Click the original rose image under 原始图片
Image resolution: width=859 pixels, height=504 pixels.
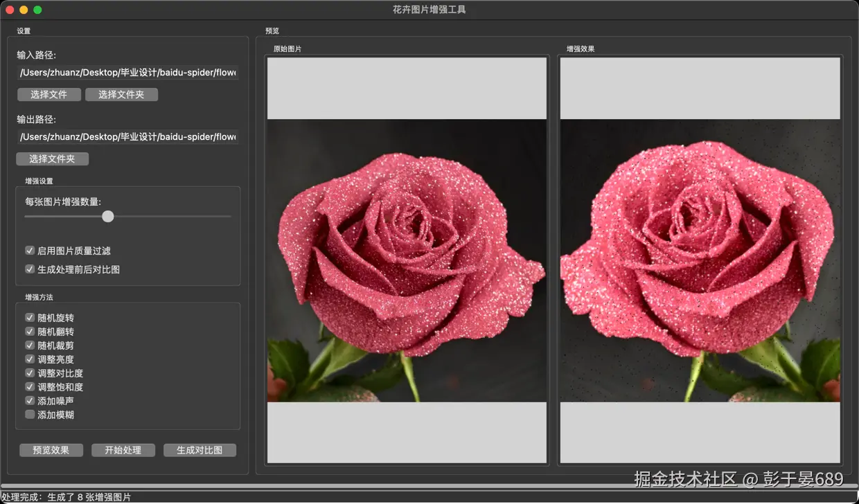tap(407, 260)
